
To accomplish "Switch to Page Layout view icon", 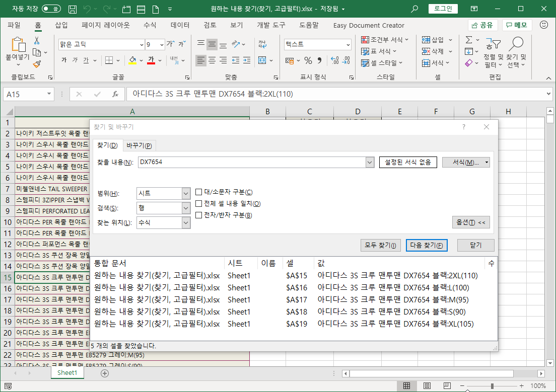I will tap(427, 385).
